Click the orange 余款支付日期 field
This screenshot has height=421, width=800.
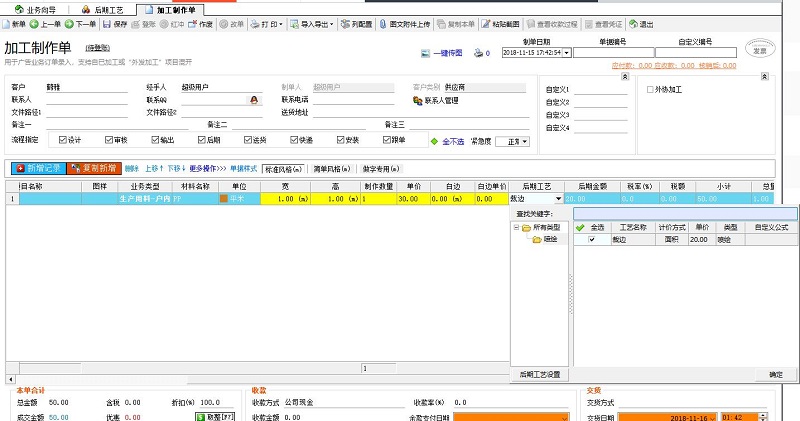[511, 417]
